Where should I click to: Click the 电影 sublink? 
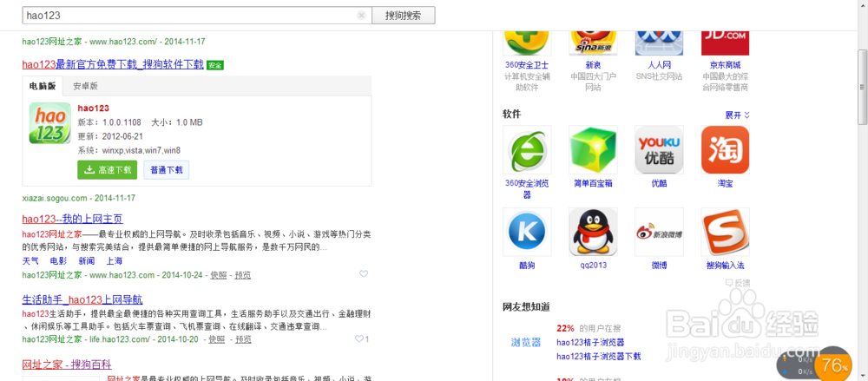[58, 261]
